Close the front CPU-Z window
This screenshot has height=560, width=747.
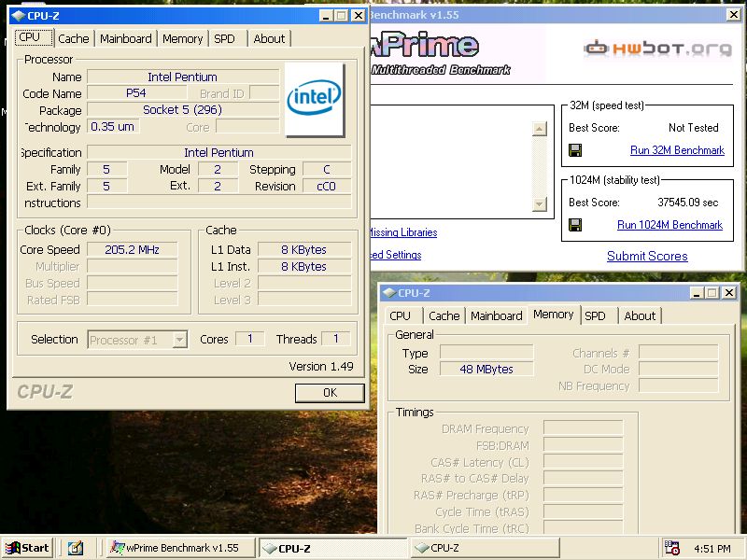click(359, 16)
